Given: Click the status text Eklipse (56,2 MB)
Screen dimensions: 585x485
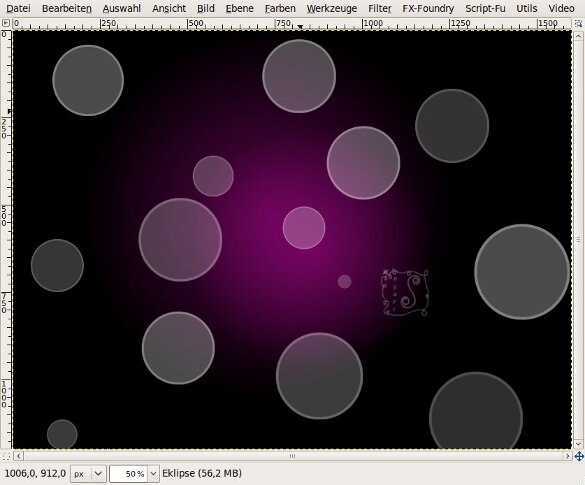Looking at the screenshot, I should pyautogui.click(x=202, y=473).
